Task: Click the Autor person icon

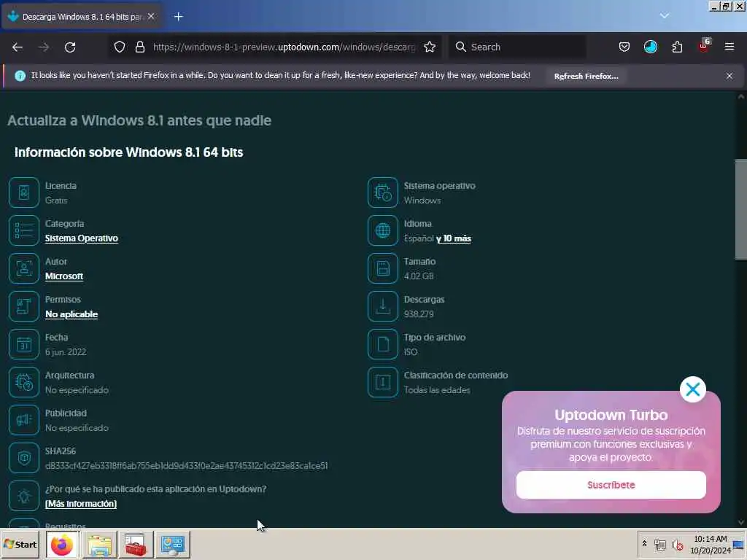Action: click(24, 268)
